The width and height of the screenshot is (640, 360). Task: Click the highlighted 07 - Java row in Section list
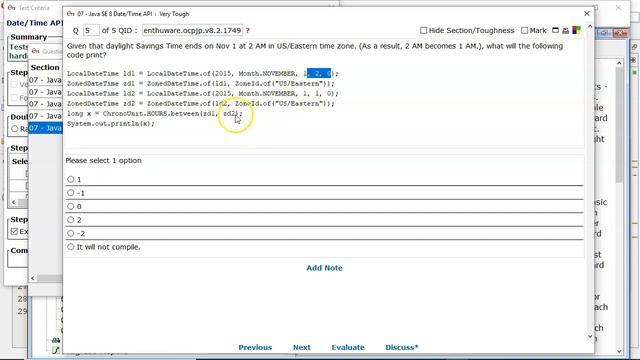(45, 128)
